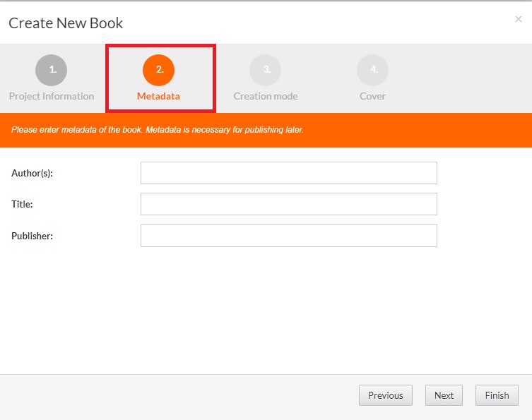The image size is (532, 420).
Task: Click the orange step 2 circle
Action: (x=158, y=70)
